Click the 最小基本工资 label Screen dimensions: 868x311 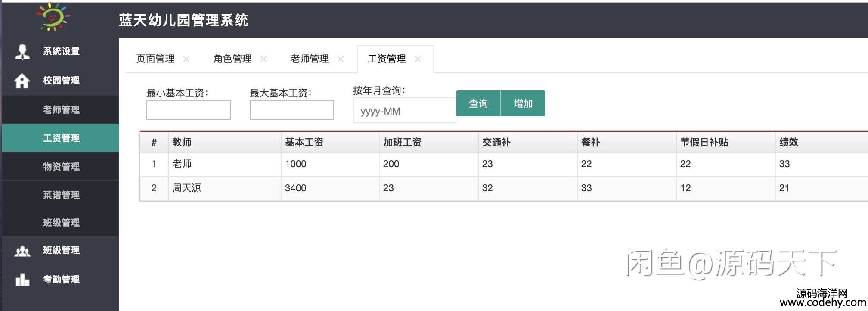(x=177, y=93)
